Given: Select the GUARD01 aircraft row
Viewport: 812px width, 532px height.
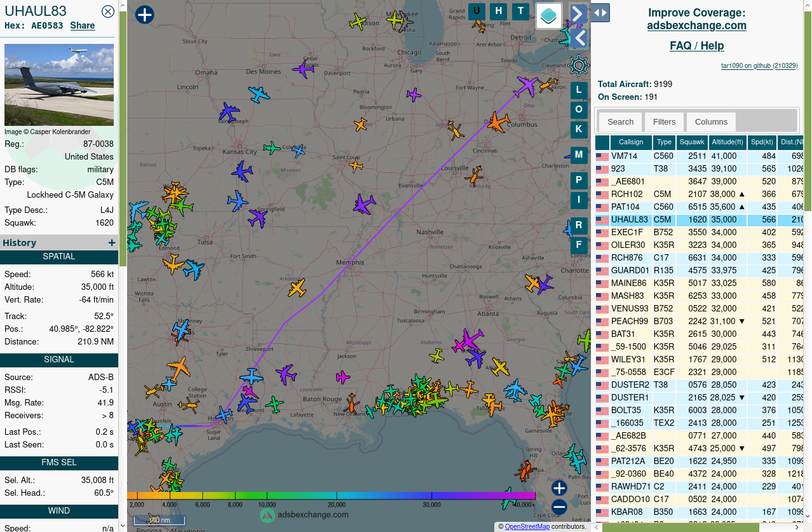Looking at the screenshot, I should coord(699,271).
